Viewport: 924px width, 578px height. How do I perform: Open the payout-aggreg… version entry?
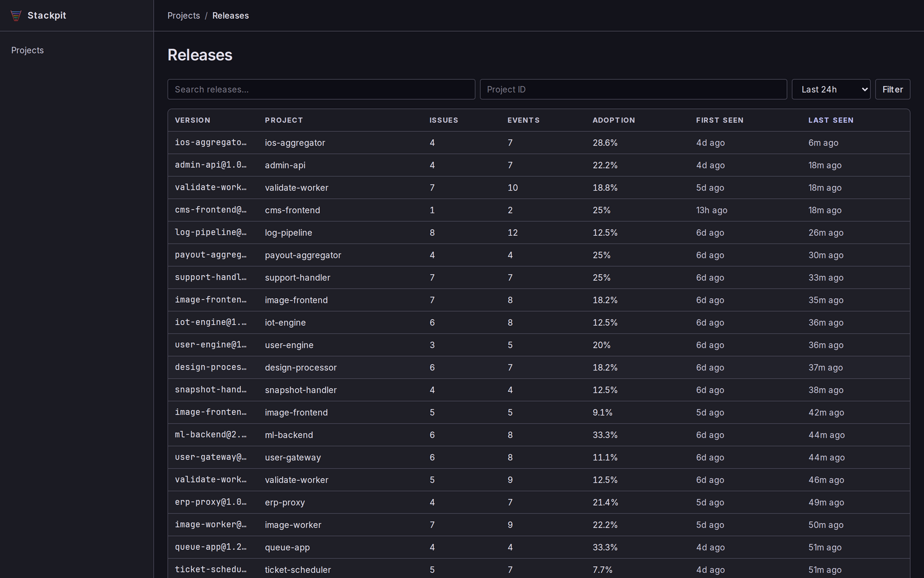tap(211, 255)
